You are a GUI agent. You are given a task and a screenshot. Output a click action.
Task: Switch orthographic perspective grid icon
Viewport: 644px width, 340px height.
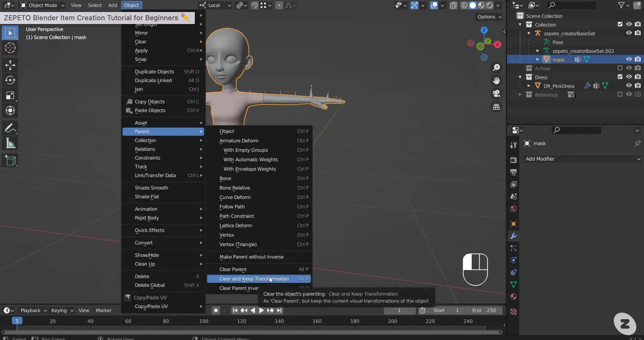(496, 107)
